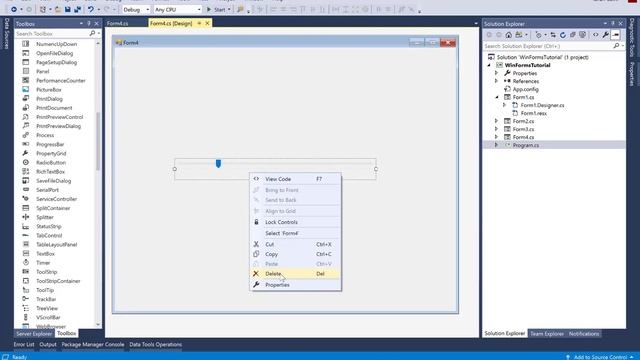This screenshot has height=360, width=640.
Task: Open the Error List panel tab
Action: [24, 344]
